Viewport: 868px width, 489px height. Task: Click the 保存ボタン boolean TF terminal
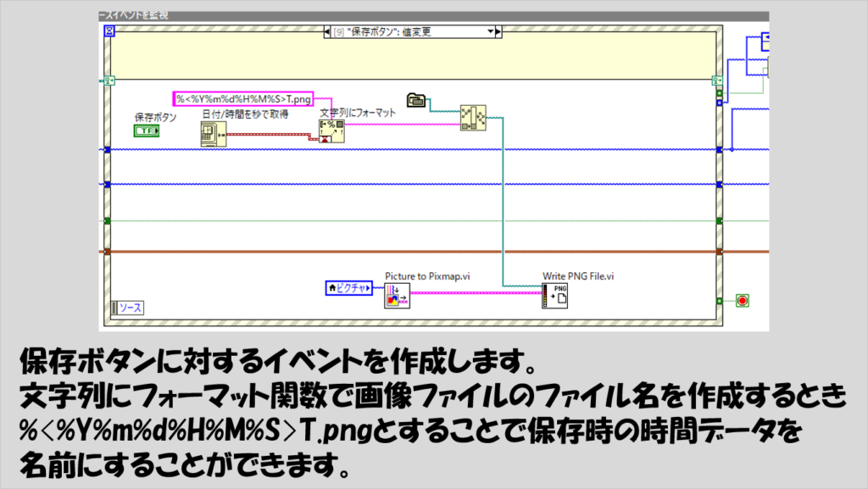pos(146,131)
